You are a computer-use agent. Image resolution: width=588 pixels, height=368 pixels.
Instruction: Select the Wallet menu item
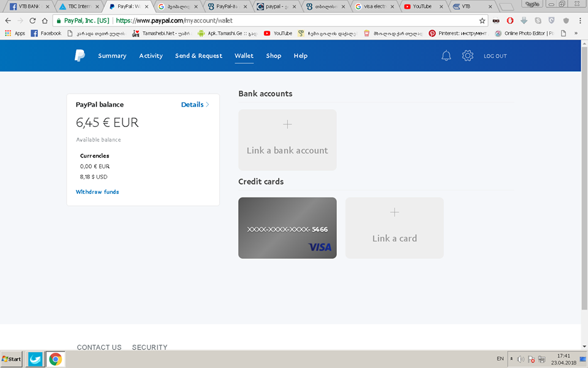point(244,56)
